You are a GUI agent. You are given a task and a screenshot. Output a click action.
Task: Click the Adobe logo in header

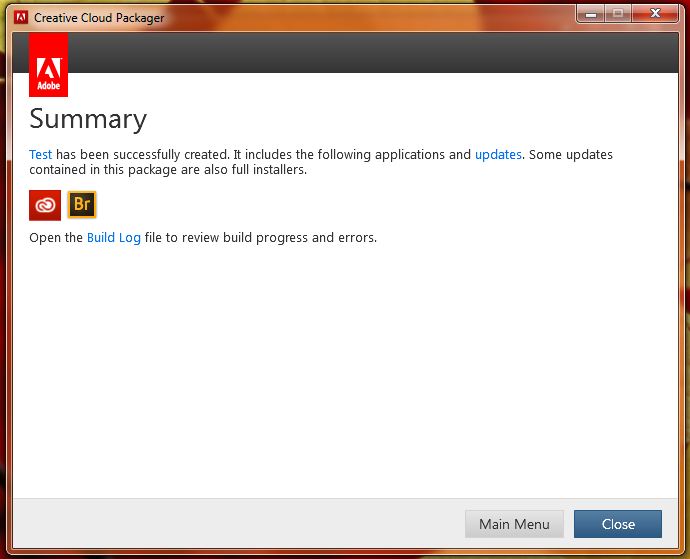click(48, 65)
